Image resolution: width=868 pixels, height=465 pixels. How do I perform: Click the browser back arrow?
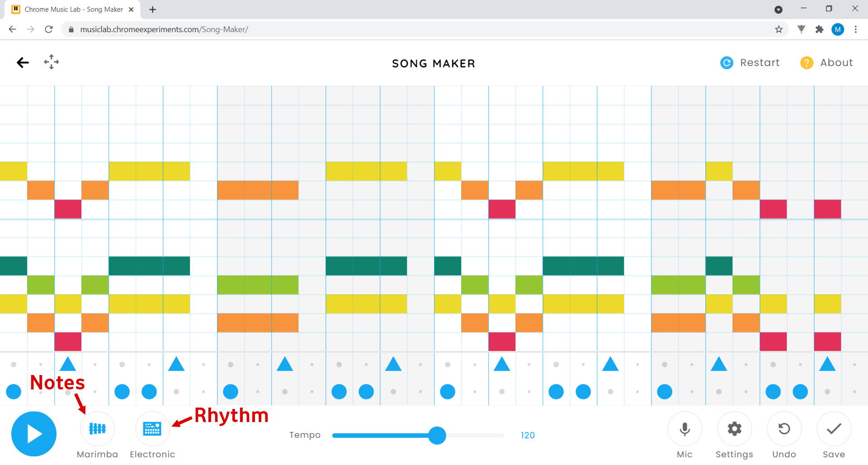pyautogui.click(x=12, y=29)
